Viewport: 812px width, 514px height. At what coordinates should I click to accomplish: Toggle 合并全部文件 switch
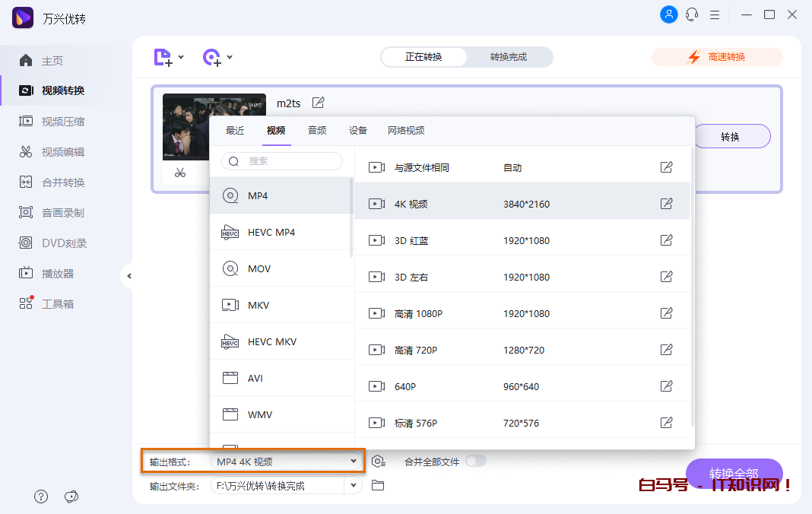coord(475,461)
